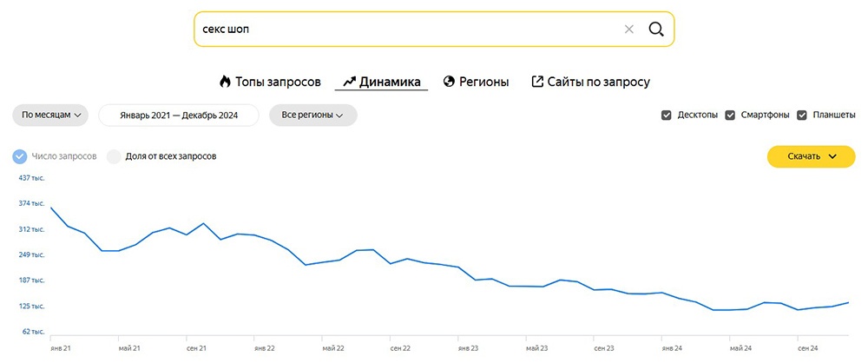Click the magnifying glass search icon
868x363 pixels.
[x=656, y=30]
